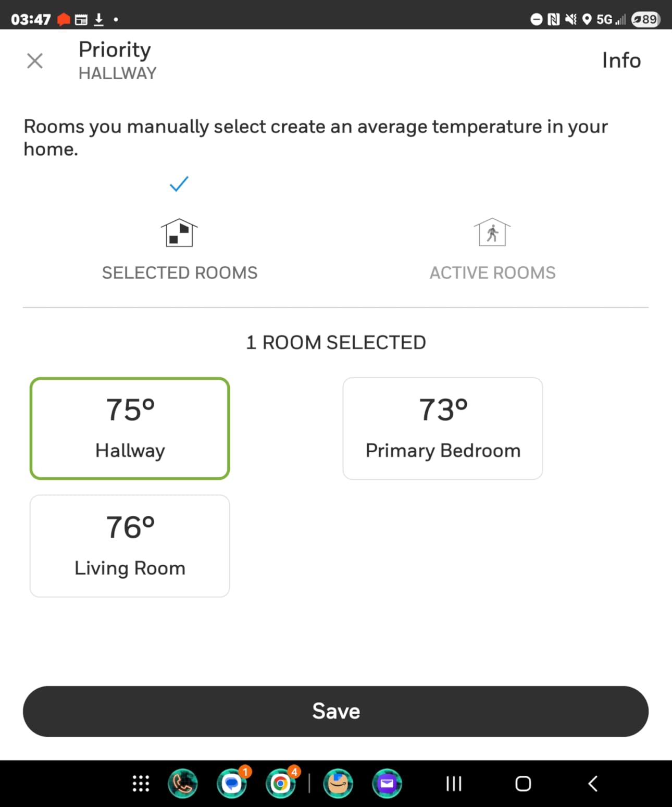Tap the blue checkmark above Selected Rooms
This screenshot has height=807, width=672.
click(179, 184)
